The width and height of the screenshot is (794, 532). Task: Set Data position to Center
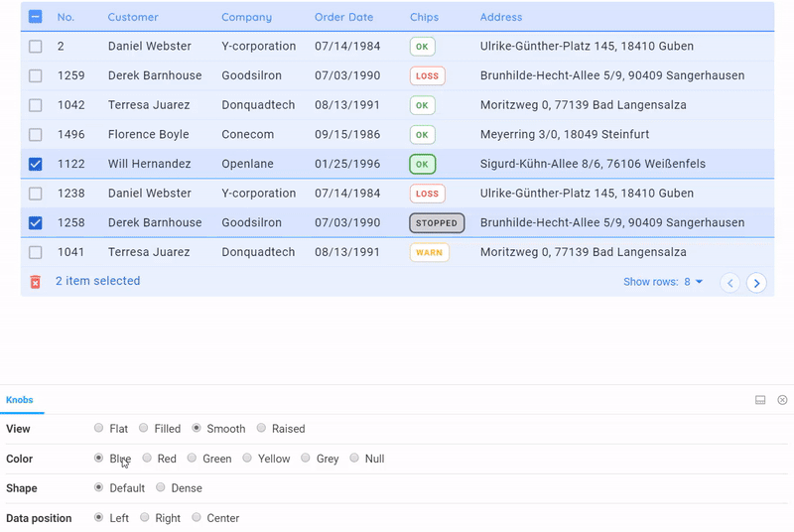[x=197, y=517]
